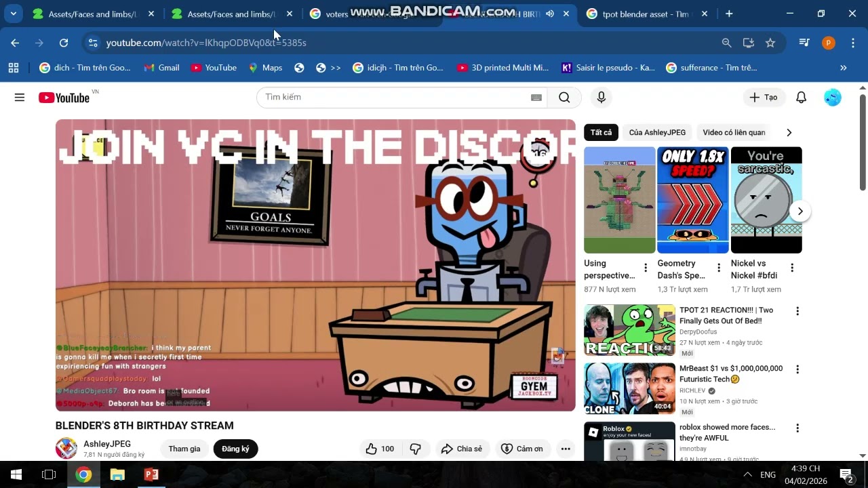This screenshot has width=868, height=488.
Task: Show hidden bookmarks with double chevron
Action: pyautogui.click(x=843, y=68)
